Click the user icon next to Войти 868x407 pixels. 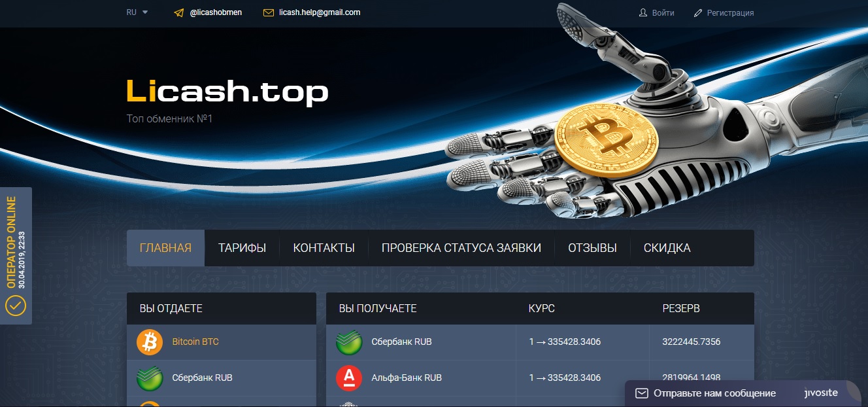point(643,12)
